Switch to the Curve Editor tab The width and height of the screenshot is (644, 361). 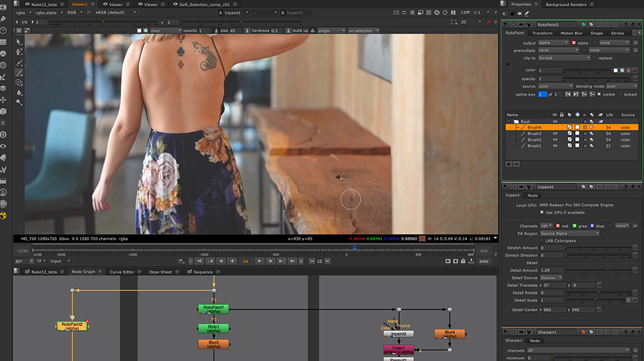pos(122,272)
